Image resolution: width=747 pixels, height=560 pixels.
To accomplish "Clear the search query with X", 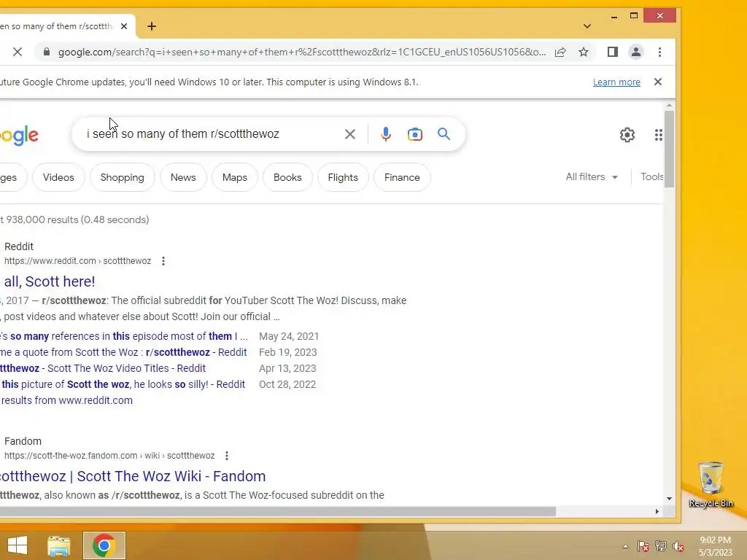I will (350, 134).
